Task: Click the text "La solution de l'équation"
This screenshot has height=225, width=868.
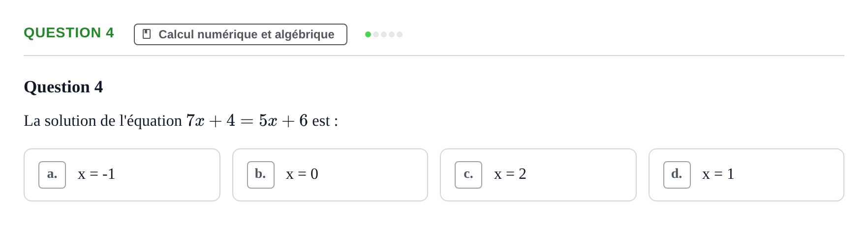Action: [103, 121]
